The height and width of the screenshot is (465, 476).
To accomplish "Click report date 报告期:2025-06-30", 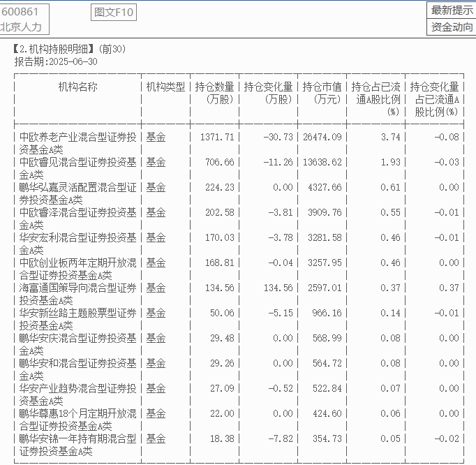I will click(56, 61).
